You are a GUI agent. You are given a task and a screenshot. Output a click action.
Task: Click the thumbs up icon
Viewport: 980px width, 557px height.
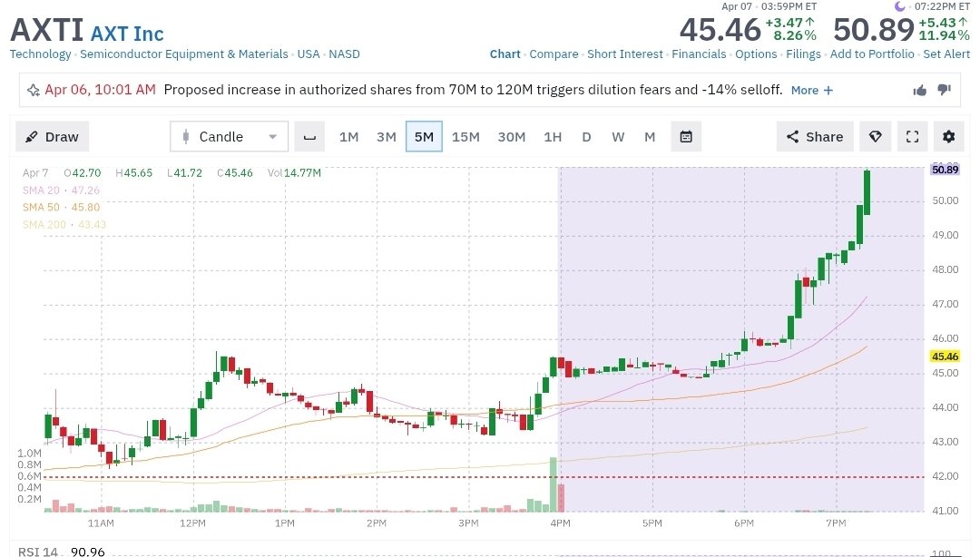pyautogui.click(x=919, y=91)
